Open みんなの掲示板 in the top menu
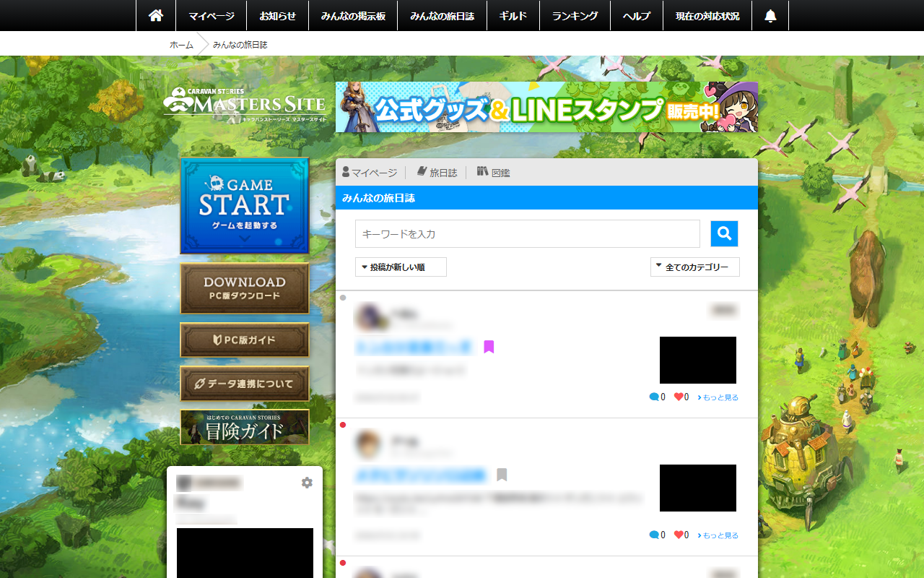 point(353,16)
